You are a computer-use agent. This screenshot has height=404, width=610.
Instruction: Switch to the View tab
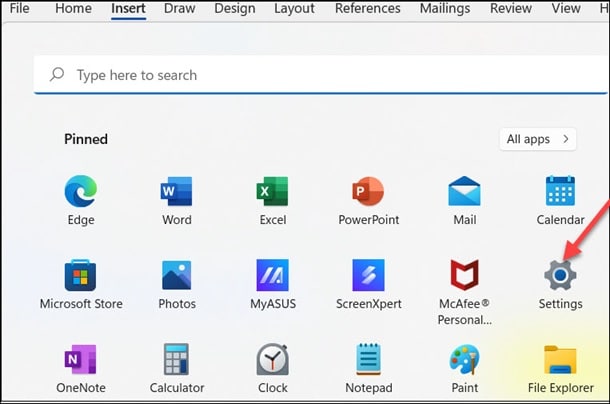(566, 8)
